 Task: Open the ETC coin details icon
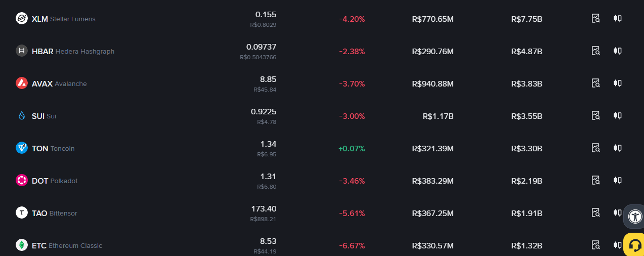point(595,245)
